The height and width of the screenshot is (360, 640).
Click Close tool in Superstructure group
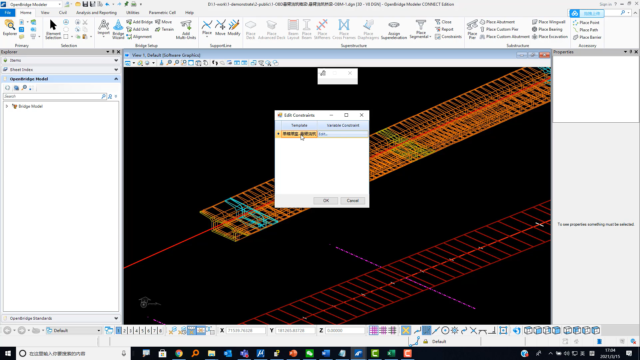tap(443, 22)
